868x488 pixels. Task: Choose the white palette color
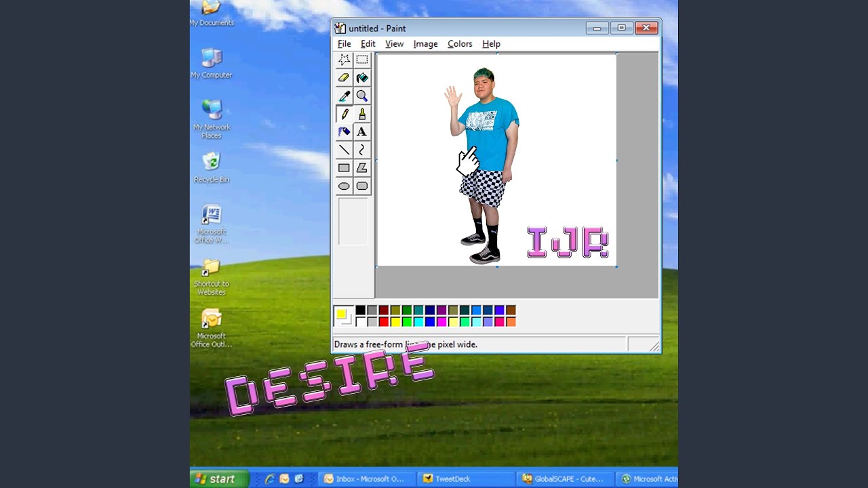coord(361,322)
